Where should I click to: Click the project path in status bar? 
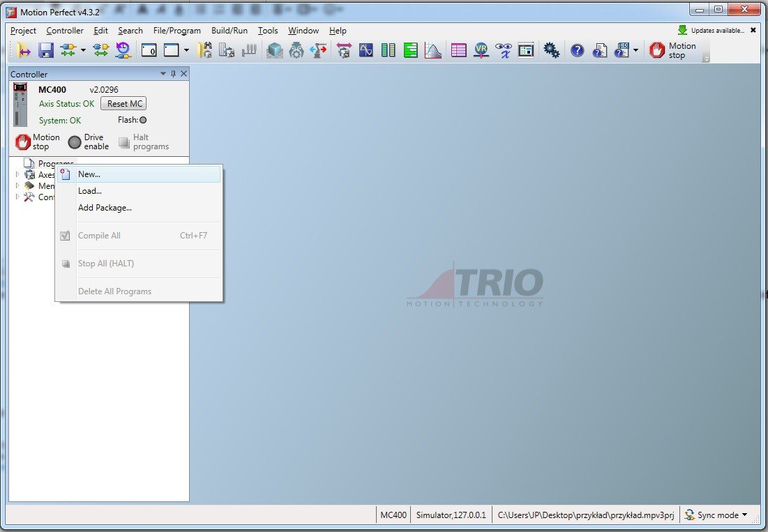click(586, 515)
